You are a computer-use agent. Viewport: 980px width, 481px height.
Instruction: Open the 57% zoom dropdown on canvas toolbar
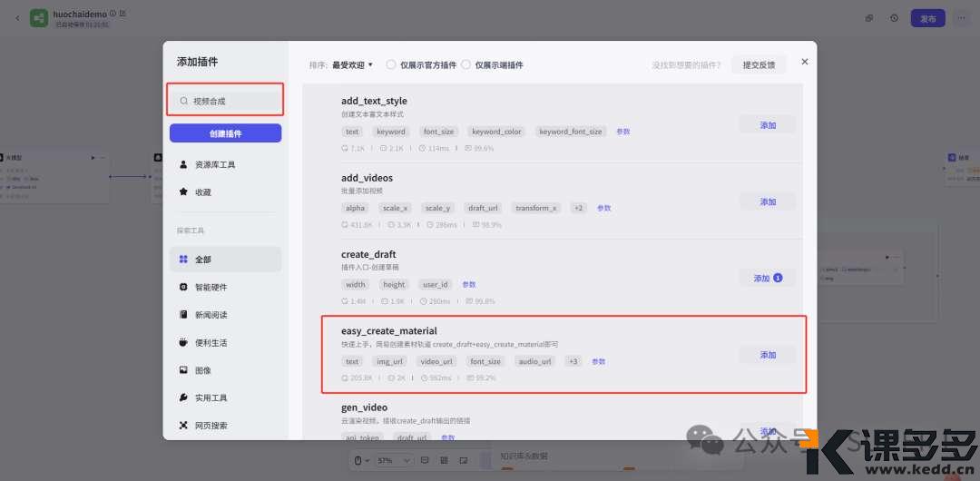point(394,460)
